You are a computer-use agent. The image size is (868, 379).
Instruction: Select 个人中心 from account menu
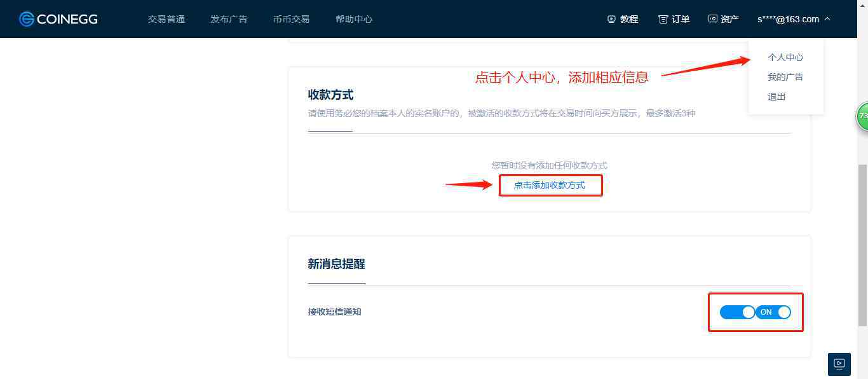click(x=785, y=57)
